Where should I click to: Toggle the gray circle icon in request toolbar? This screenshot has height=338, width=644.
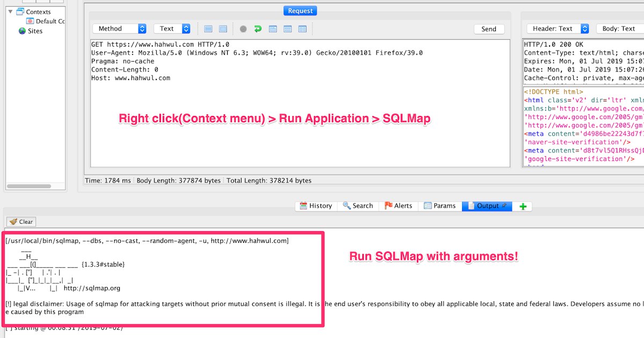click(x=243, y=29)
